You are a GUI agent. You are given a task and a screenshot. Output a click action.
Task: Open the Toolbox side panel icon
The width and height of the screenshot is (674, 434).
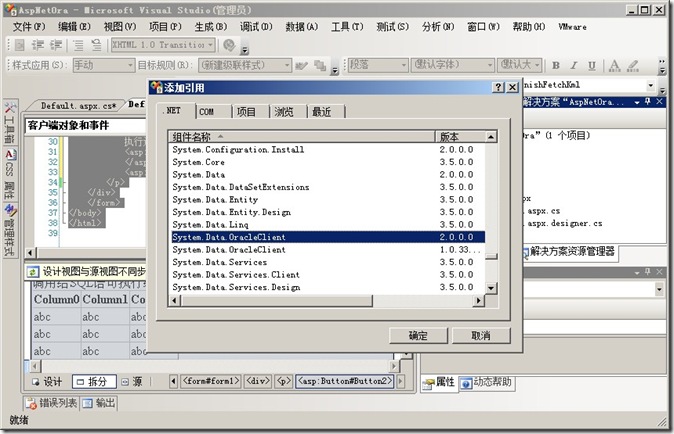[x=10, y=123]
